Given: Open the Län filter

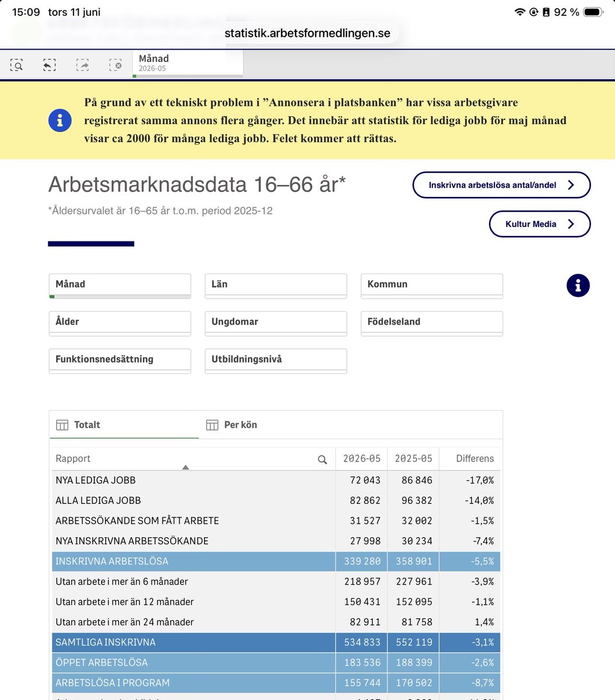Looking at the screenshot, I should pyautogui.click(x=276, y=286).
